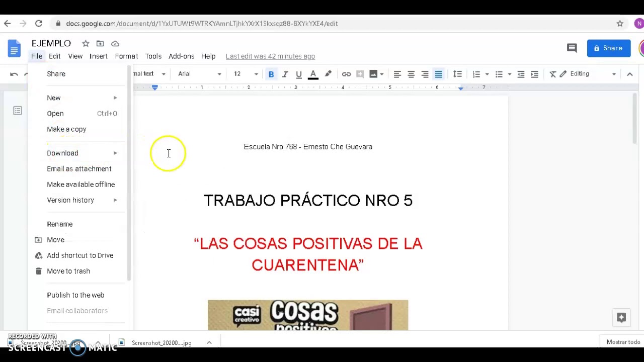Reload the browser page
Viewport: 644px width, 362px height.
[x=39, y=24]
